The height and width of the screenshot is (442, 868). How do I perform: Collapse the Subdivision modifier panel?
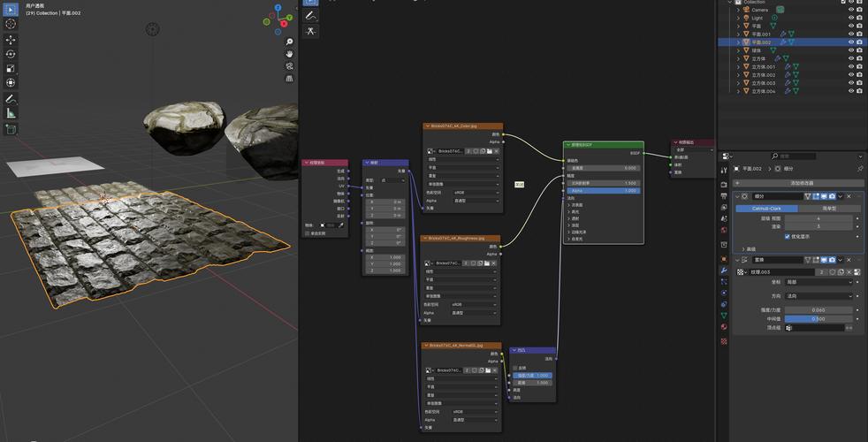click(x=737, y=196)
